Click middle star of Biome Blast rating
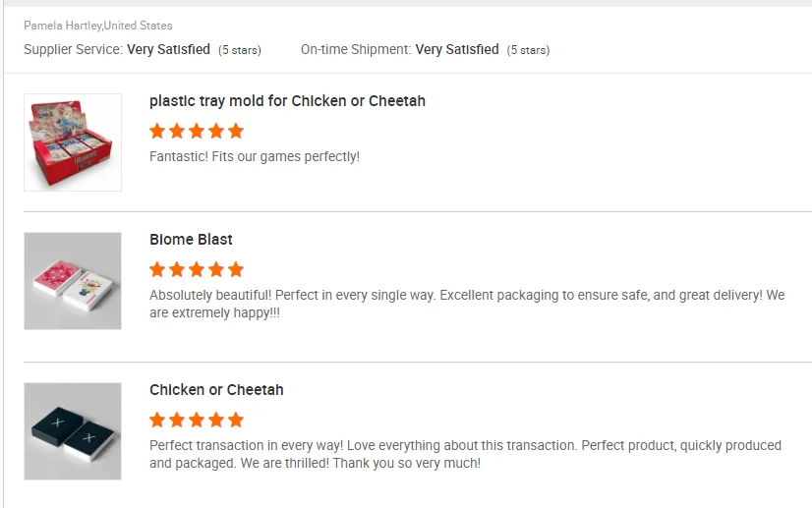The height and width of the screenshot is (508, 812). pos(197,269)
